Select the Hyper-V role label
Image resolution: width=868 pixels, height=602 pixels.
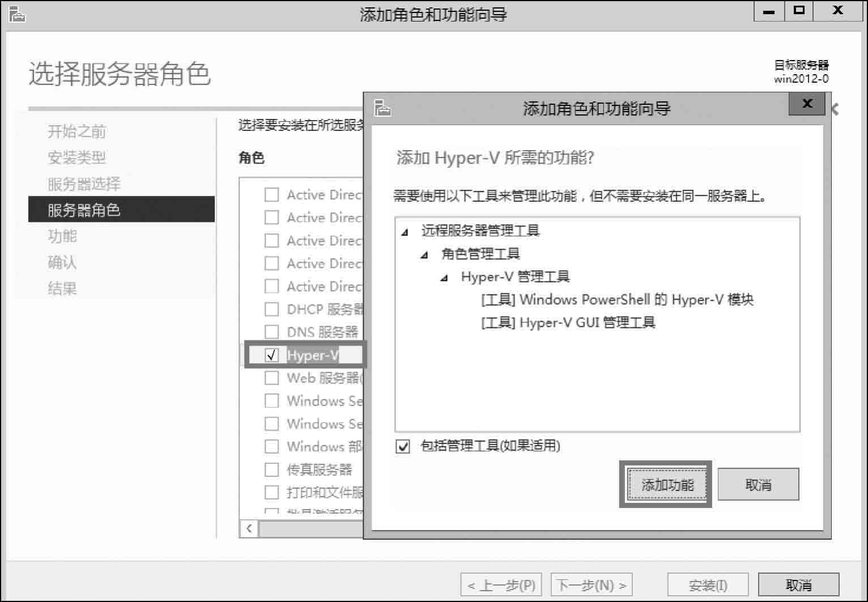pyautogui.click(x=313, y=355)
